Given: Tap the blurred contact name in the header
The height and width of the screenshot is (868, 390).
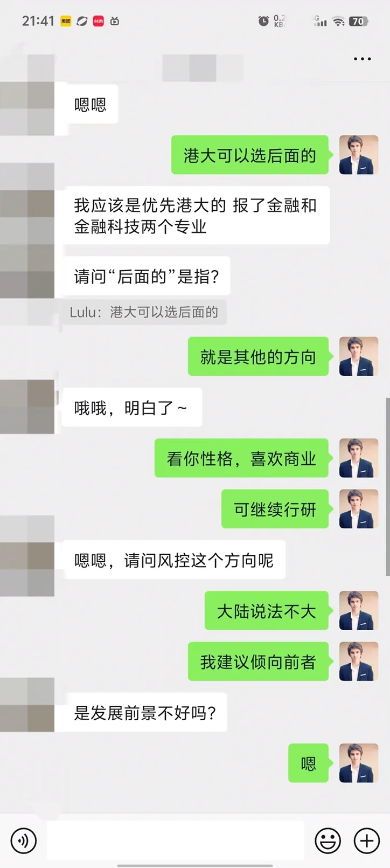Looking at the screenshot, I should (203, 68).
